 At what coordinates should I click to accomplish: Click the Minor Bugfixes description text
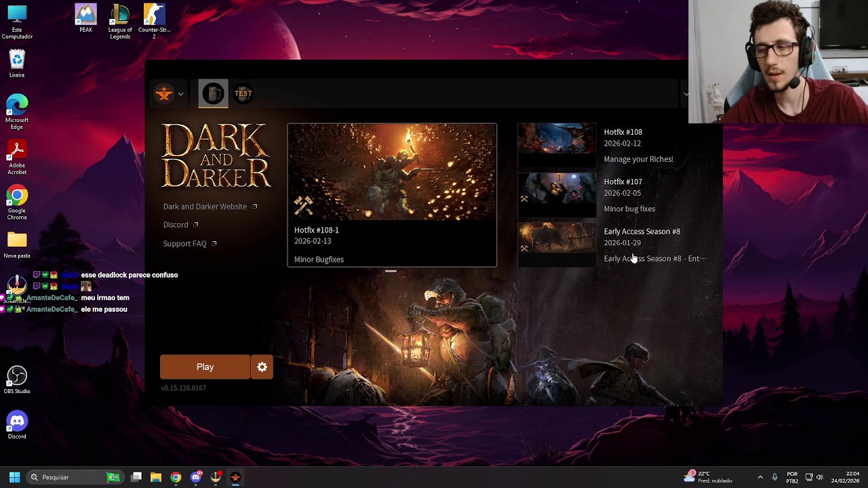coord(319,260)
